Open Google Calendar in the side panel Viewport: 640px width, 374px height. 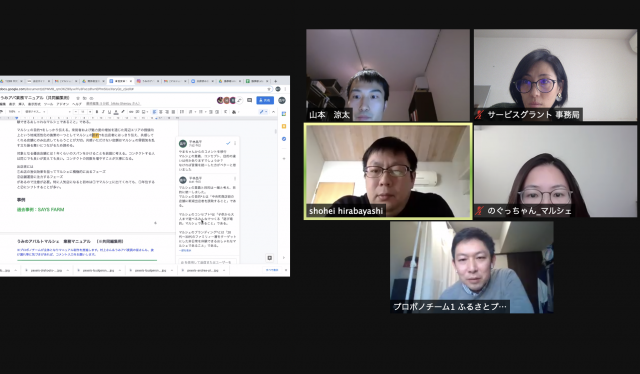[x=284, y=114]
